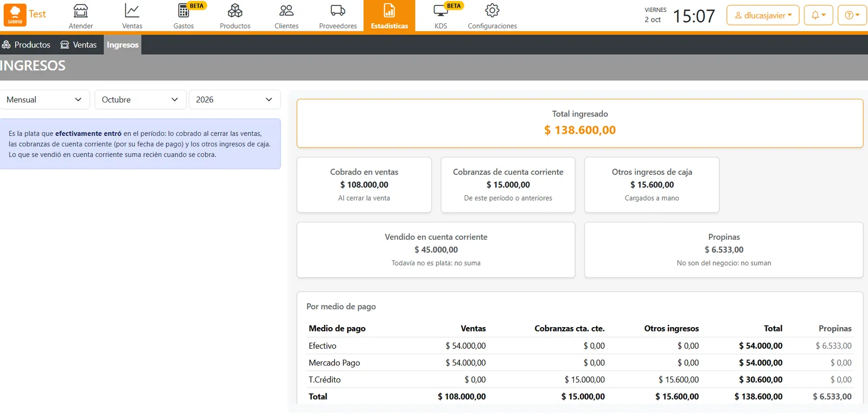The image size is (868, 415).
Task: Click the $ 15.600,00 Otros ingresos in T.Crédito row
Action: (x=679, y=379)
